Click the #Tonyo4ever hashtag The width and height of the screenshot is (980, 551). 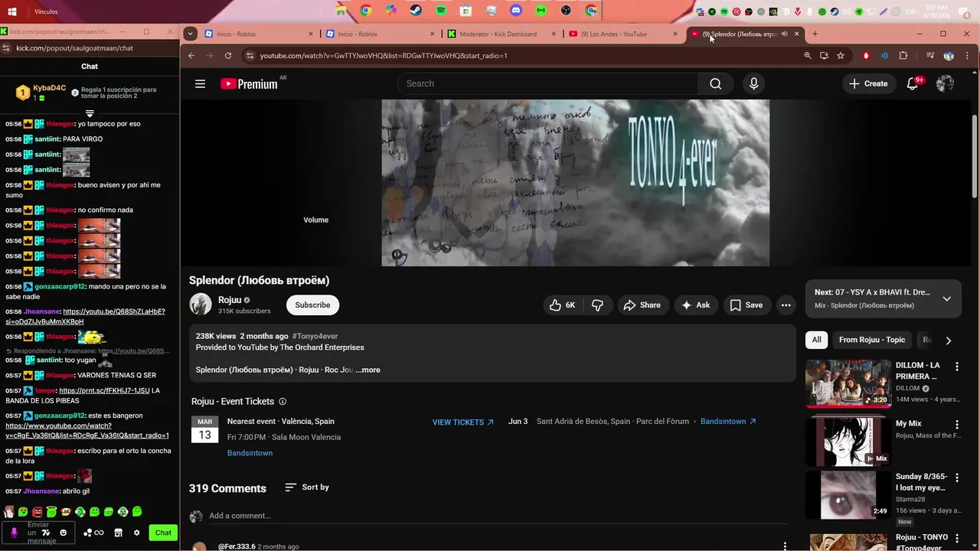point(315,336)
